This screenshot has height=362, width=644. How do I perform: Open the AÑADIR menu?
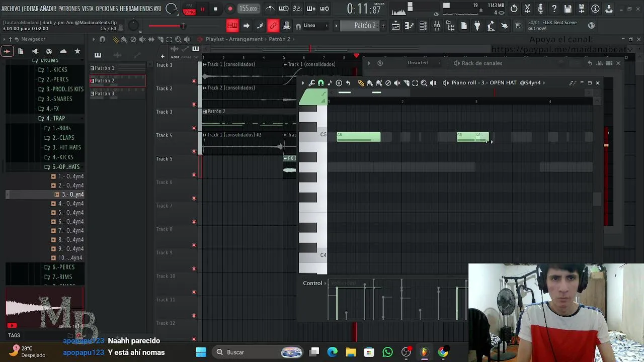tap(48, 9)
